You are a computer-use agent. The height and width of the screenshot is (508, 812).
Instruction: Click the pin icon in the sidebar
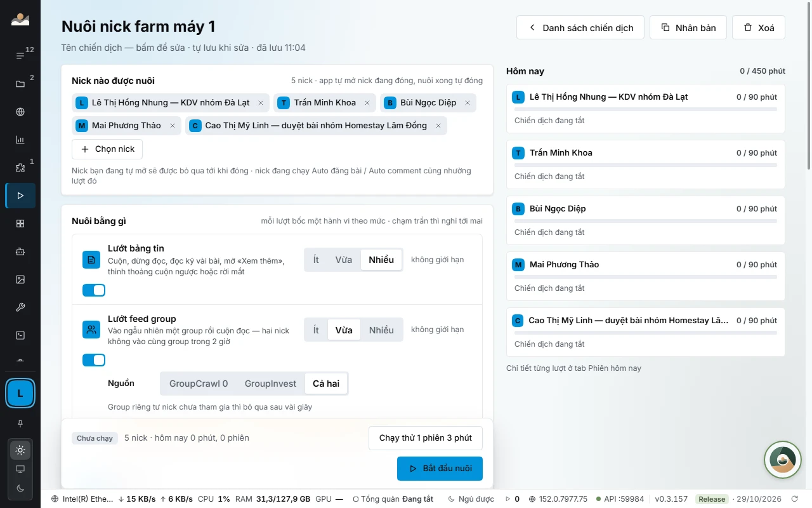20,423
